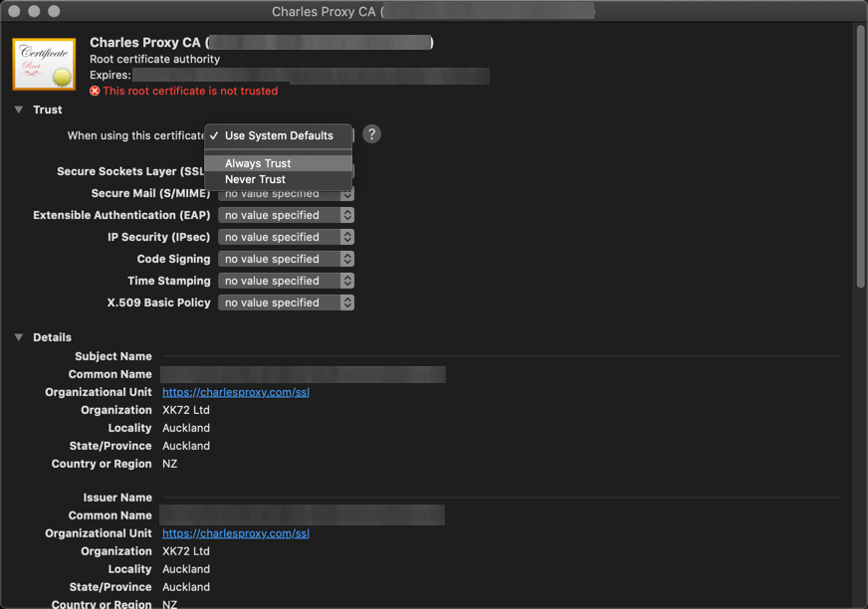Click the Issuer Name Locality value 'Auckland'
868x609 pixels.
point(186,569)
